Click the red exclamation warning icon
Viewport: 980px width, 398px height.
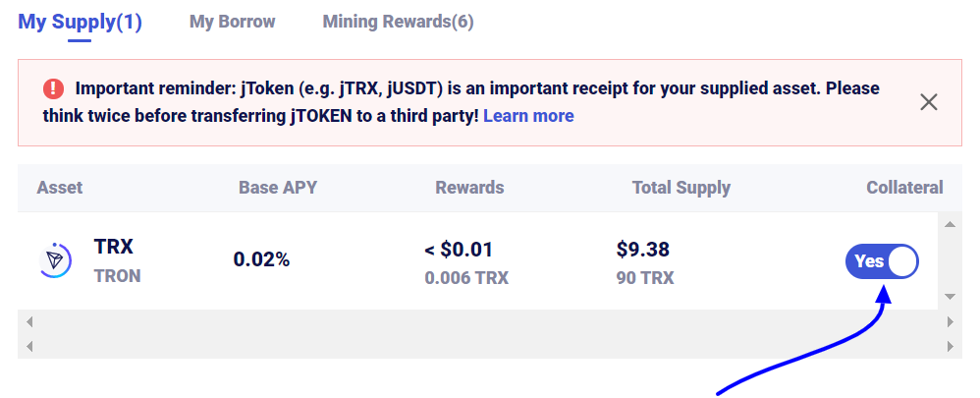[x=53, y=88]
